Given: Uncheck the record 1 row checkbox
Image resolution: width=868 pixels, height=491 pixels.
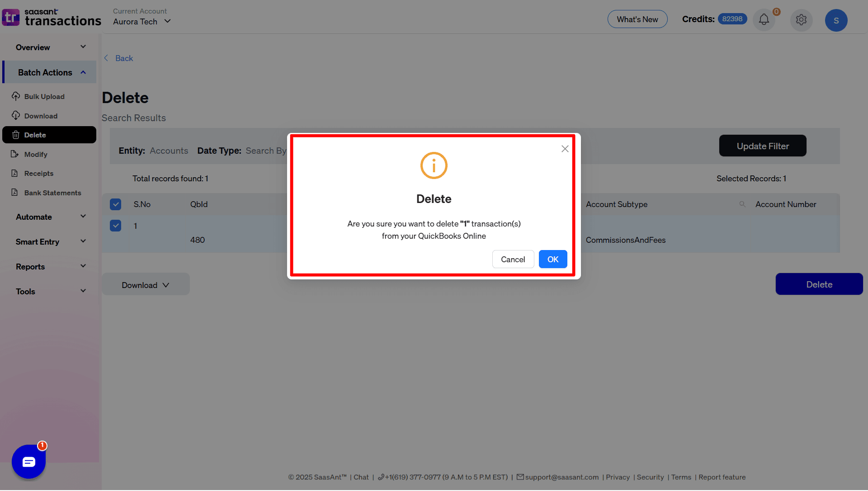Looking at the screenshot, I should [116, 226].
